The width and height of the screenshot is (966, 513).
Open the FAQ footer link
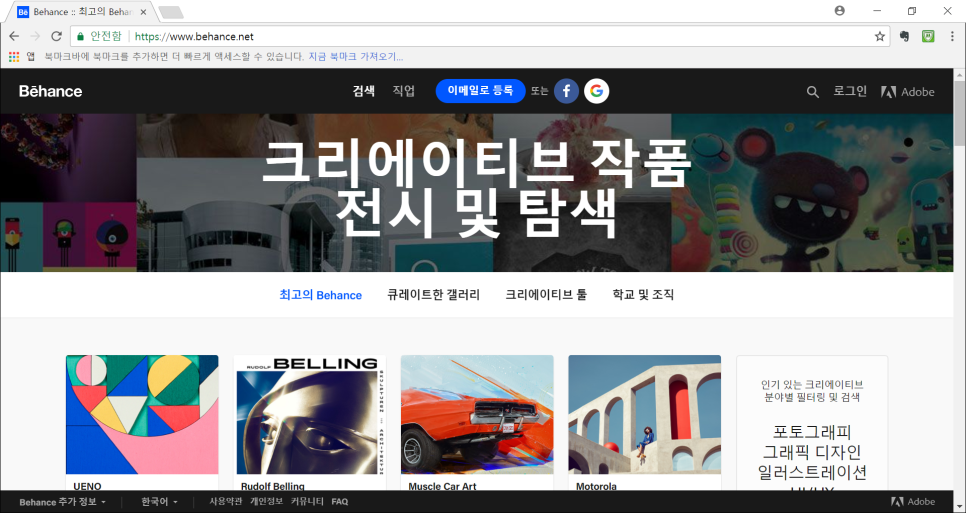pyautogui.click(x=339, y=502)
